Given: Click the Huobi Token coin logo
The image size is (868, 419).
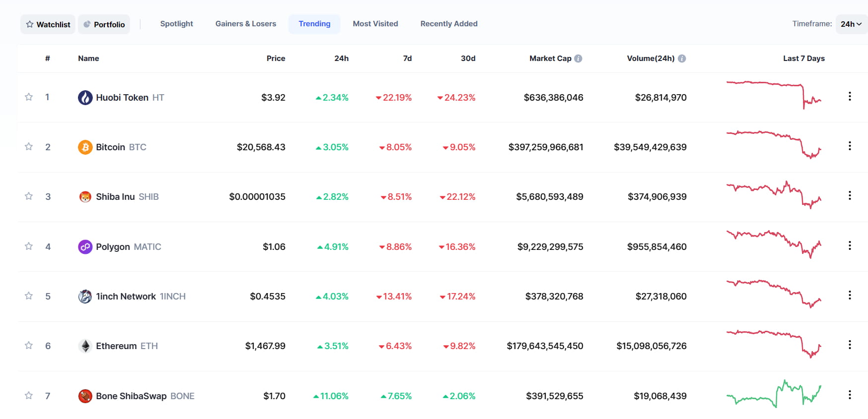Looking at the screenshot, I should (x=85, y=98).
